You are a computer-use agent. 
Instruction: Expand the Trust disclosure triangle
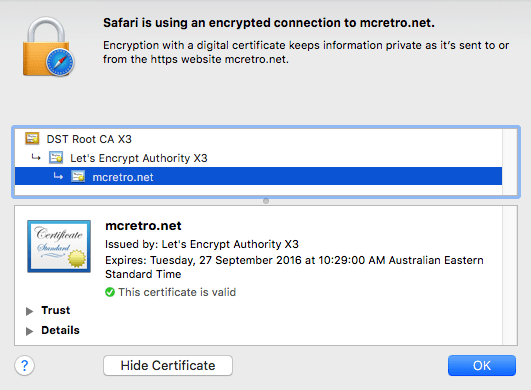pyautogui.click(x=29, y=311)
